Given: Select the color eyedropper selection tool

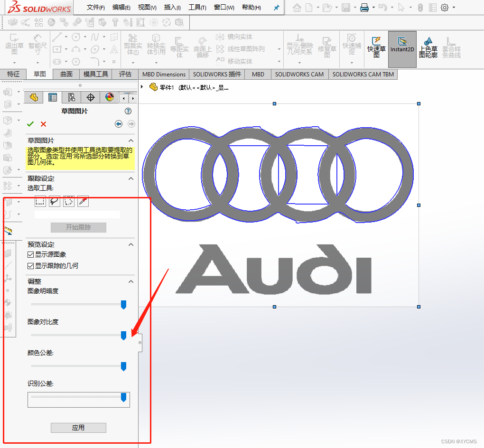Looking at the screenshot, I should [x=83, y=202].
